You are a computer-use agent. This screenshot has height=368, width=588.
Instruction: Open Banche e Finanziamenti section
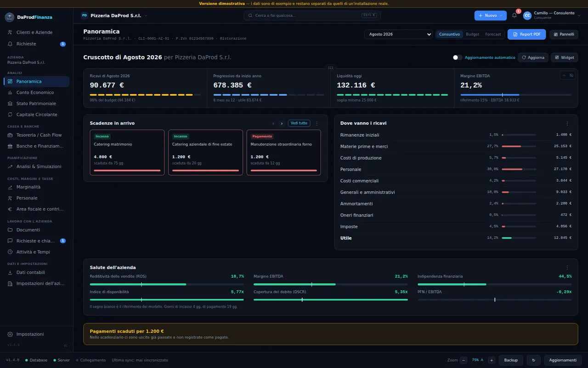(x=36, y=146)
